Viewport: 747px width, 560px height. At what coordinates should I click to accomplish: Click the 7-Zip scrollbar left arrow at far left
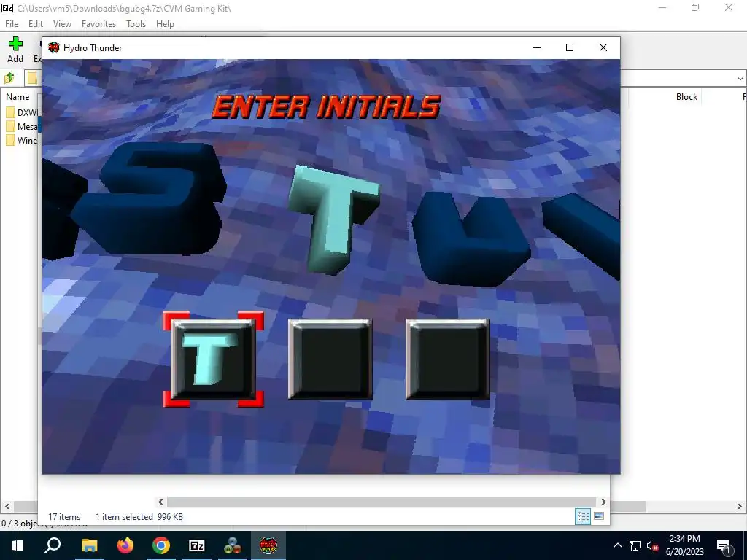7,506
